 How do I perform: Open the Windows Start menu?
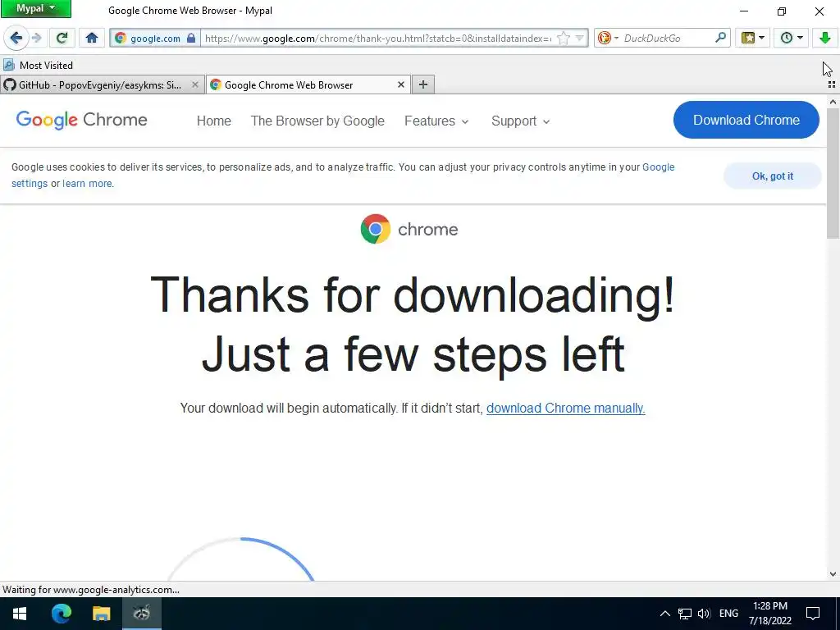coord(20,614)
